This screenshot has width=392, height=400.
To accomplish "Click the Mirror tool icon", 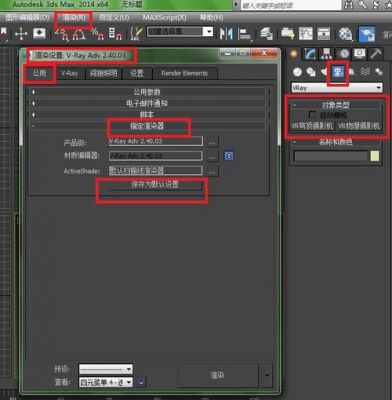I will coord(226,34).
